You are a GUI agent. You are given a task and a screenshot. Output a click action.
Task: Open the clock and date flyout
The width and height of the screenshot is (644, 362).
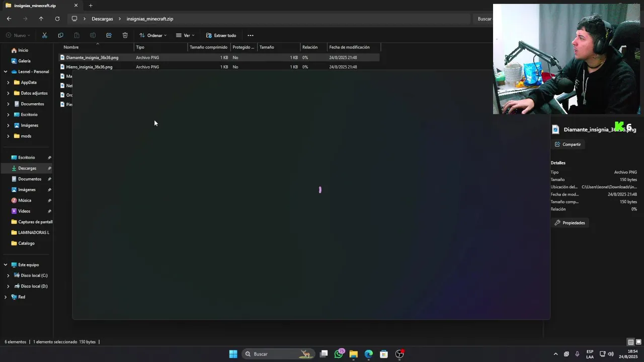pos(628,354)
